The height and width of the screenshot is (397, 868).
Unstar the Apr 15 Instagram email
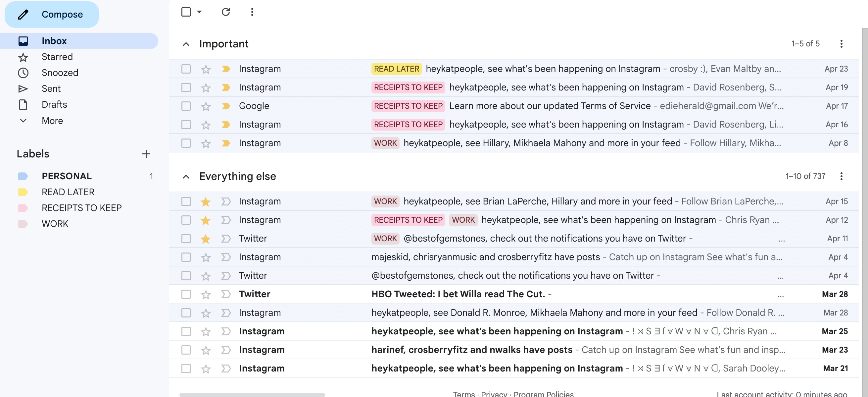click(x=206, y=201)
